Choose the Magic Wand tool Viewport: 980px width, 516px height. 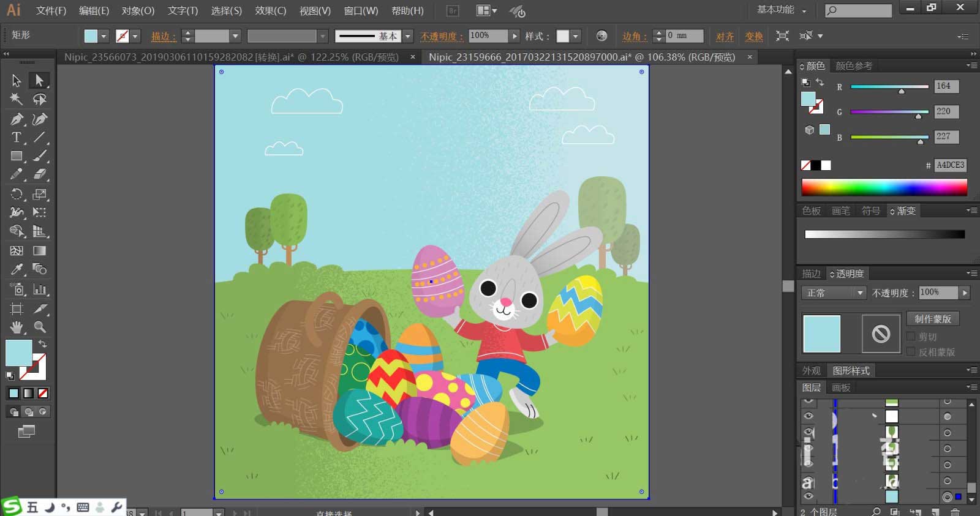coord(17,99)
